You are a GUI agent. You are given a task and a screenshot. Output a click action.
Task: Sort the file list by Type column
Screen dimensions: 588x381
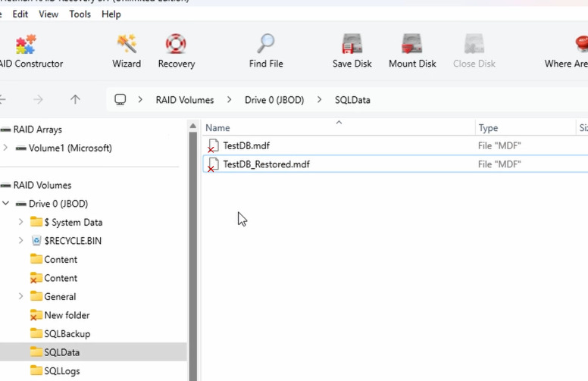[x=488, y=128]
